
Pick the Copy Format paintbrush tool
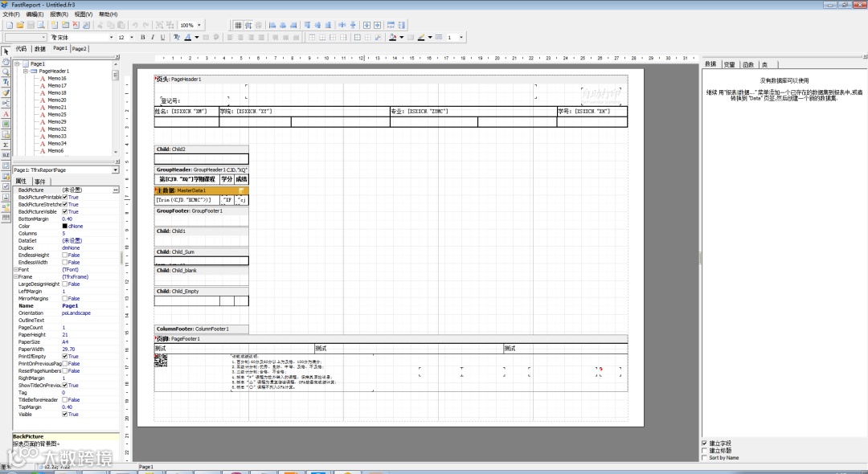click(x=6, y=92)
